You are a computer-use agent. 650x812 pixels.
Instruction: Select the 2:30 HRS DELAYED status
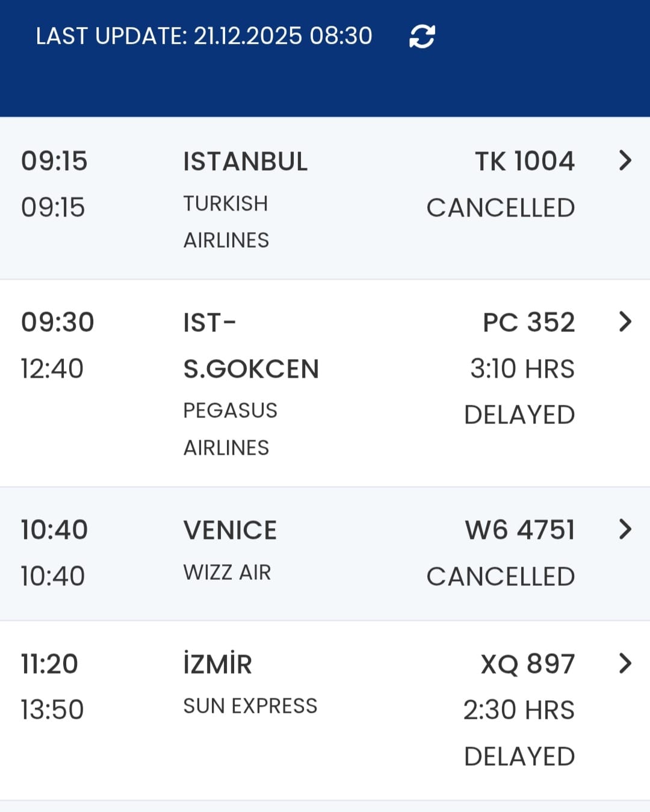point(519,733)
